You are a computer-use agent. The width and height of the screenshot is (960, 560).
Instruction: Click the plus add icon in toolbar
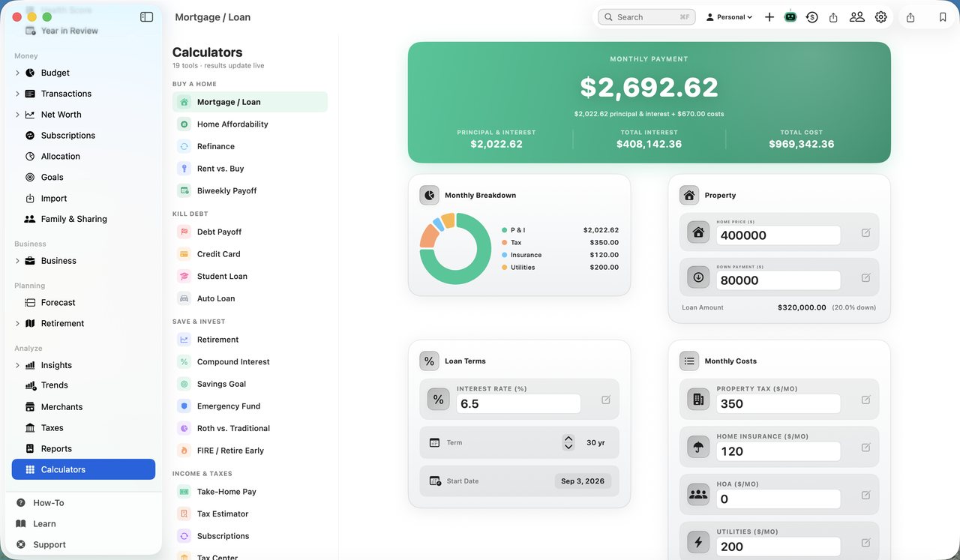click(769, 16)
